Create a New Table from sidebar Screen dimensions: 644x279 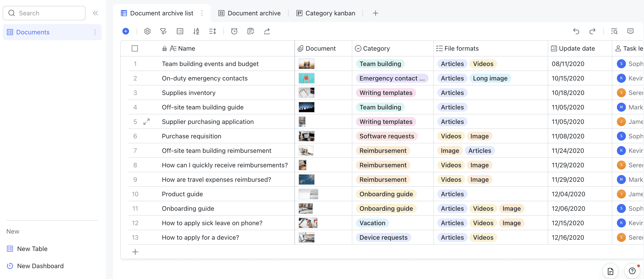(x=32, y=249)
